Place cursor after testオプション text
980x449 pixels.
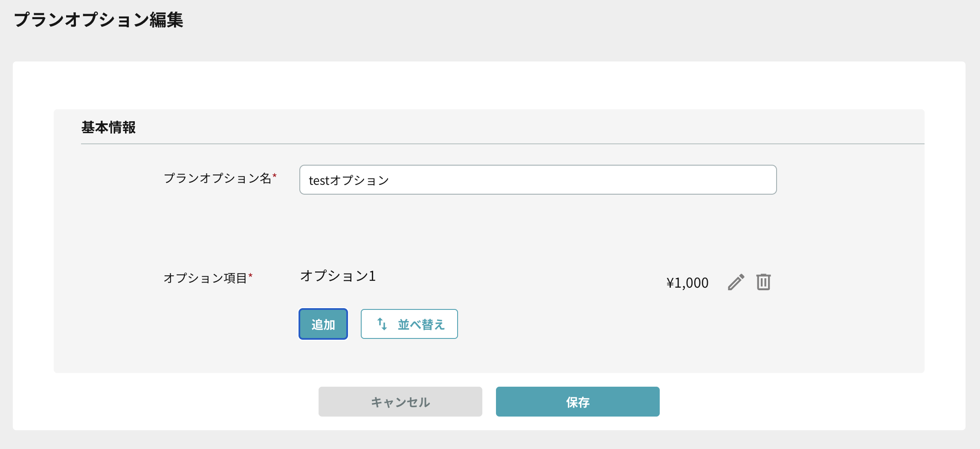click(390, 180)
